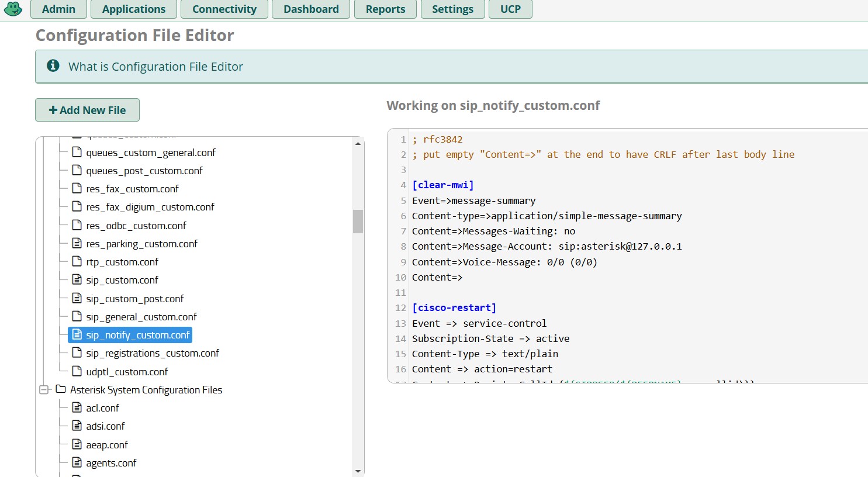Click the file tree scrollbar thumb

(x=358, y=222)
